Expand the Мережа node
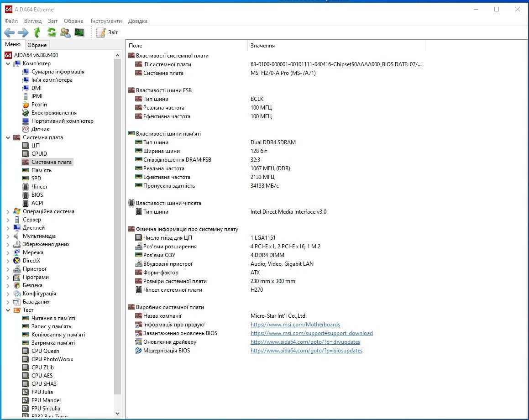 pos(8,252)
